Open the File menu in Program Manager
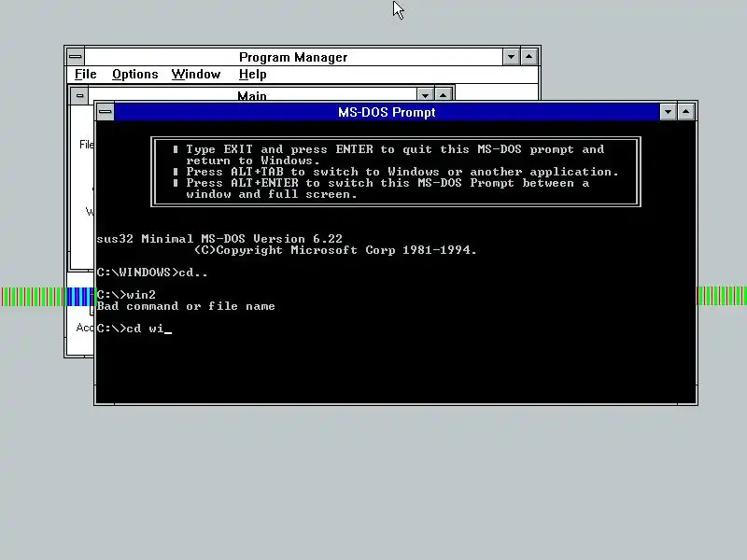The width and height of the screenshot is (747, 560). 86,75
